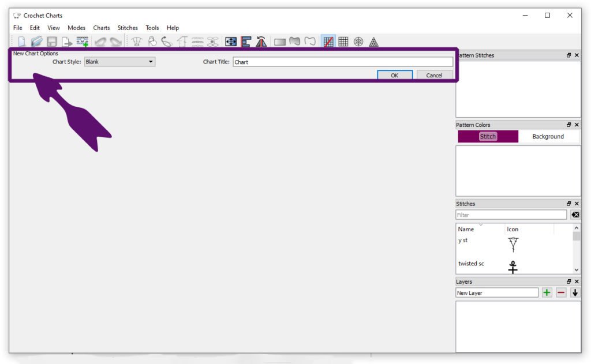
Task: Float the Stitches panel
Action: (568, 204)
